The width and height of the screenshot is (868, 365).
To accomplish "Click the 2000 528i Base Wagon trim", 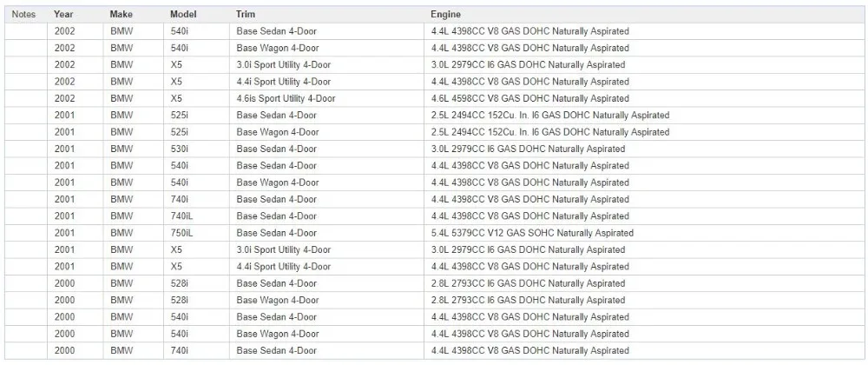I will [x=326, y=300].
